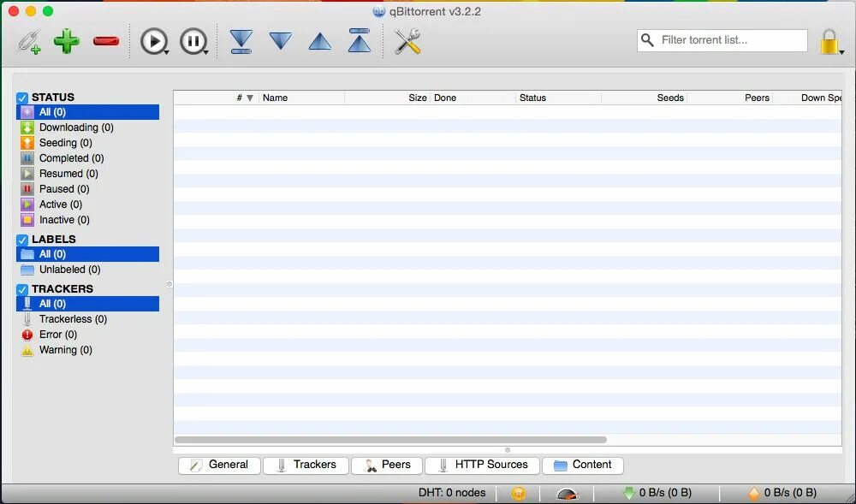
Task: Click the green macOS zoom window button
Action: (x=47, y=11)
